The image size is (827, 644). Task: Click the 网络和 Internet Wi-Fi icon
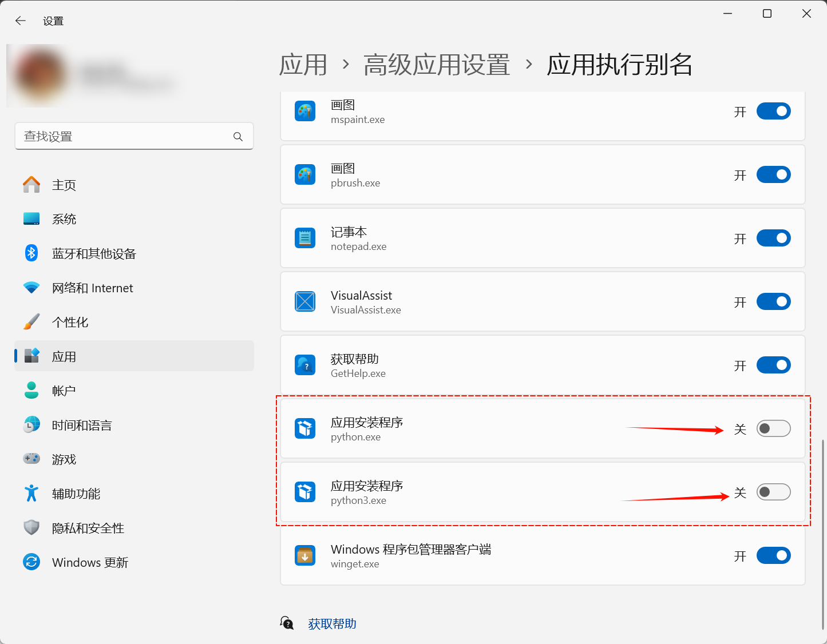pos(31,287)
